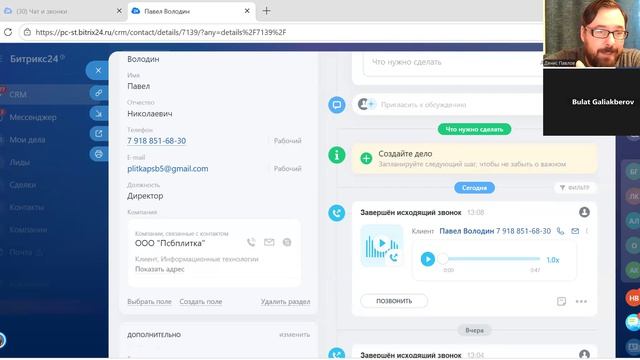Click the Николаевич patronymic value
The image size is (640, 360).
pos(150,114)
